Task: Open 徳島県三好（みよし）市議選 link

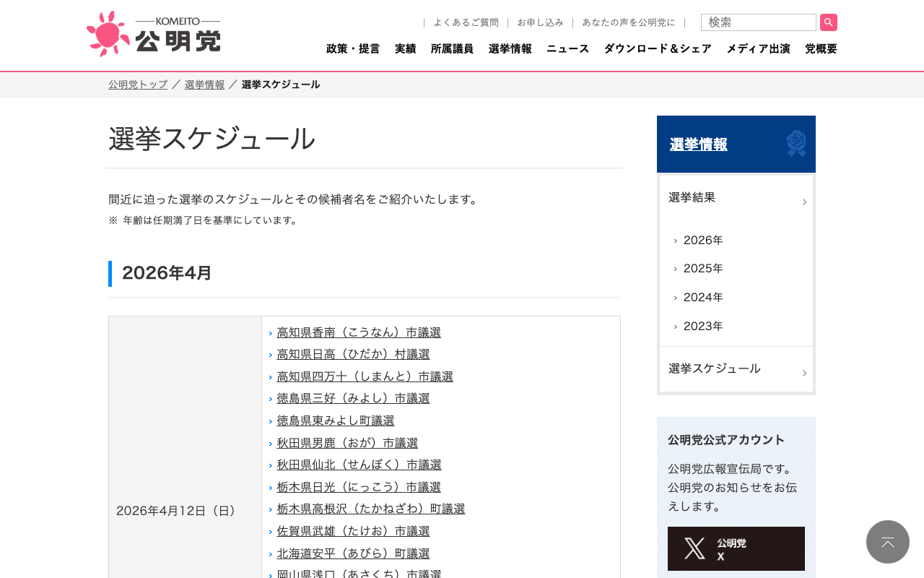Action: point(354,398)
